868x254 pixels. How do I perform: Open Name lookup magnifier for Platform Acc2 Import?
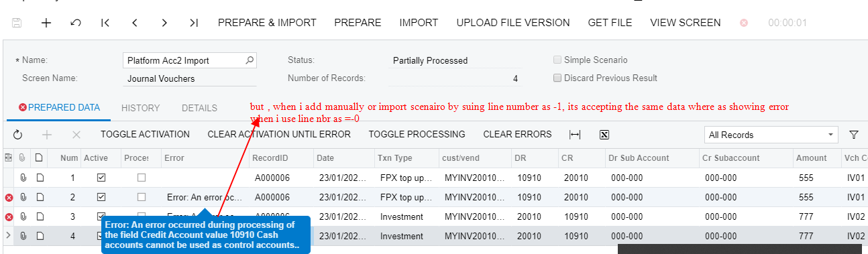coord(250,60)
